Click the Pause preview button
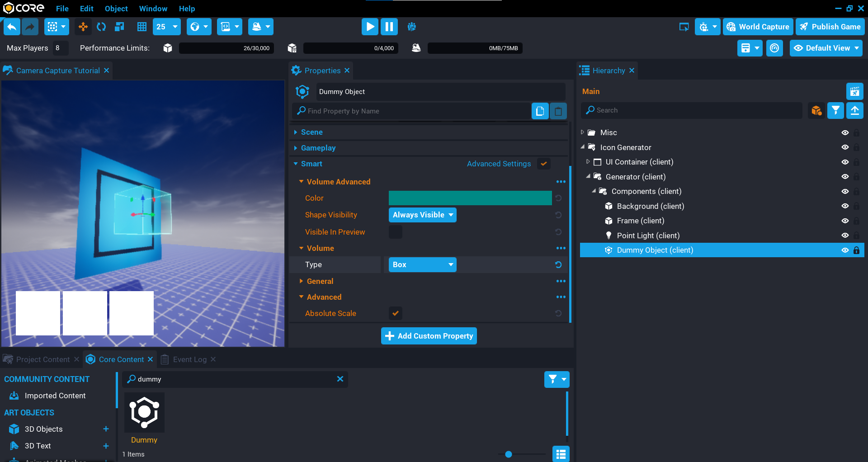Image resolution: width=868 pixels, height=462 pixels. point(389,27)
